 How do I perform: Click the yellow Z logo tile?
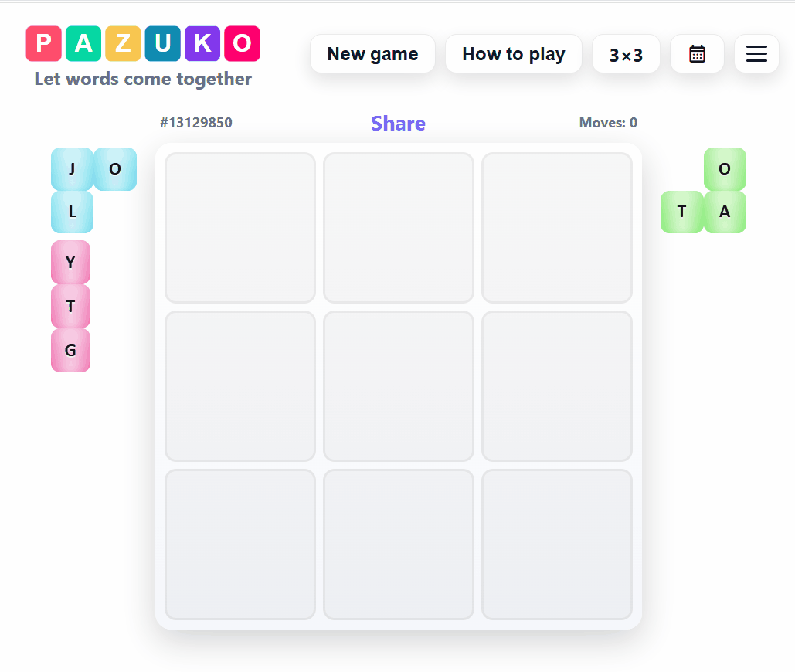pos(123,44)
